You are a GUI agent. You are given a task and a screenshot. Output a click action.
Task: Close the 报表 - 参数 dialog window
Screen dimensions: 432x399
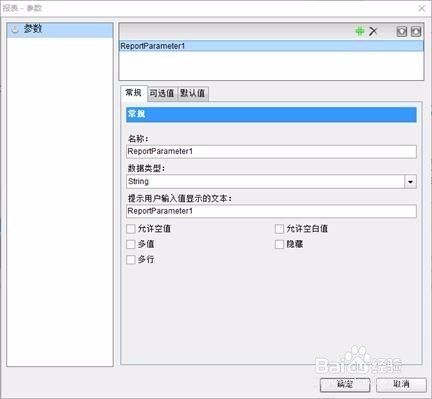pos(422,8)
